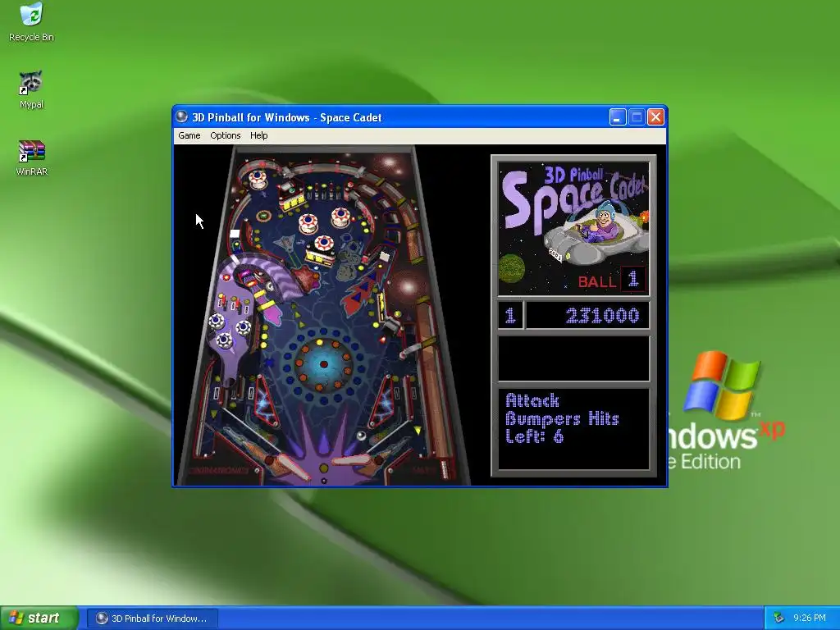Click the system tray network icon
This screenshot has width=840, height=630.
click(778, 619)
